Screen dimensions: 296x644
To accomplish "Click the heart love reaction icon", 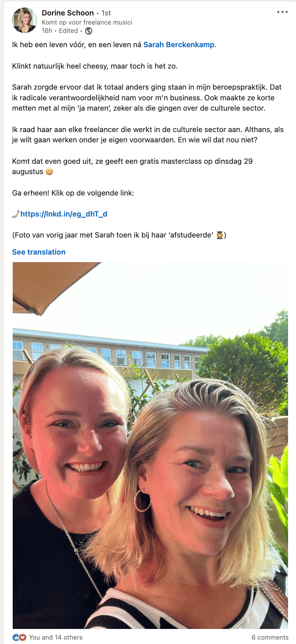I will tap(23, 637).
